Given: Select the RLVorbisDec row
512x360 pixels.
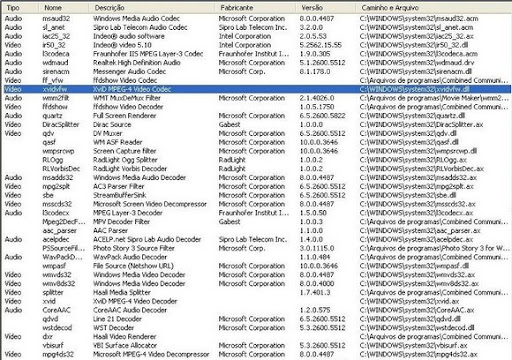Looking at the screenshot, I should point(257,169).
